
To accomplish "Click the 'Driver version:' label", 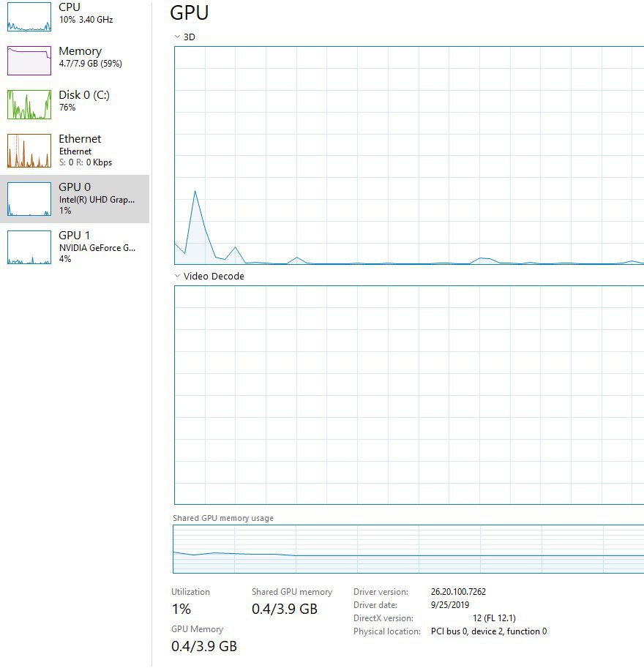I will pos(381,592).
